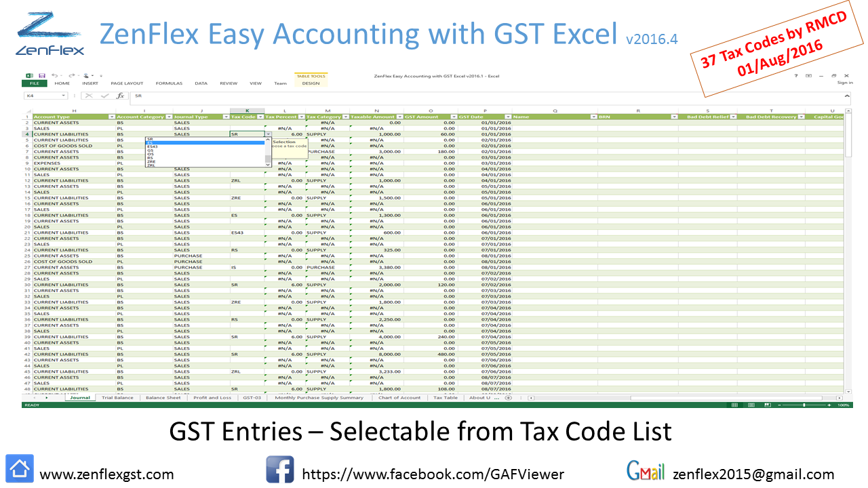
Task: Switch to the HOME ribbon tab
Action: pos(62,83)
